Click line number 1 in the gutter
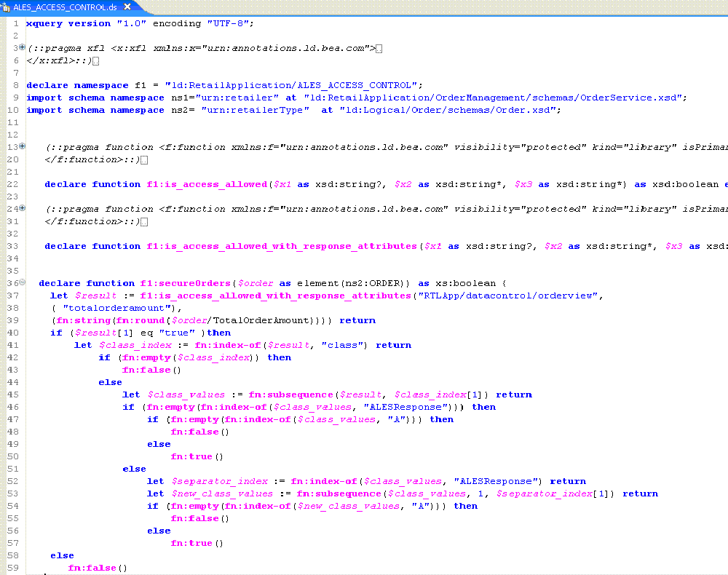 point(16,24)
